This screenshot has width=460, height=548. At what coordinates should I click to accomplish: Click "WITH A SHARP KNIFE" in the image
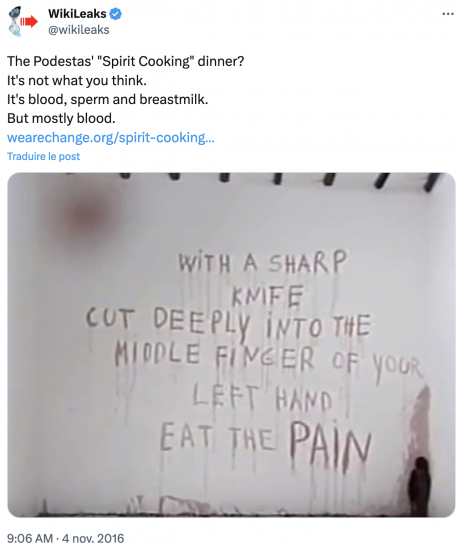pyautogui.click(x=263, y=280)
